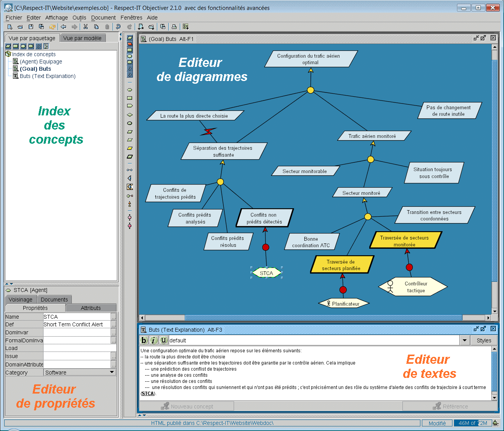Click the printer icon in main toolbar
This screenshot has height=431, width=504.
point(174,27)
